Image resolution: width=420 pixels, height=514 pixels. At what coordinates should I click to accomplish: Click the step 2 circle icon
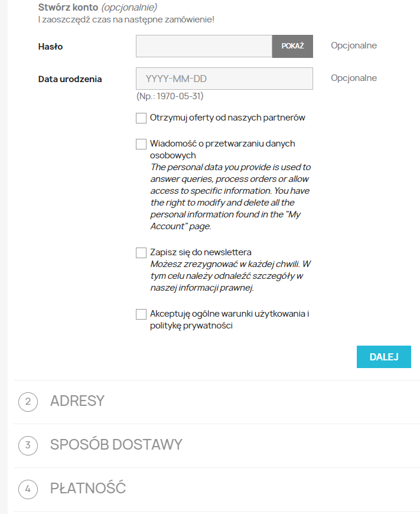[x=28, y=402]
